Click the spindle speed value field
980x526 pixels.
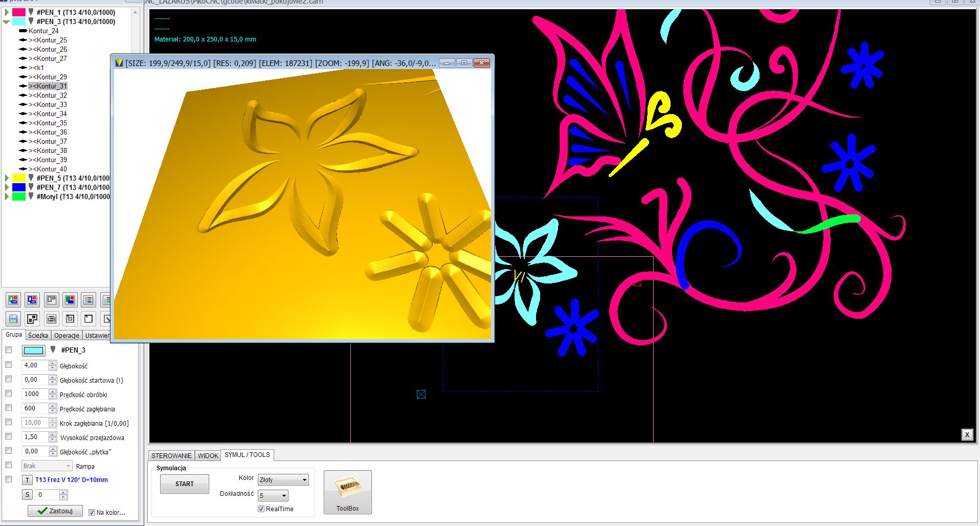click(x=48, y=495)
